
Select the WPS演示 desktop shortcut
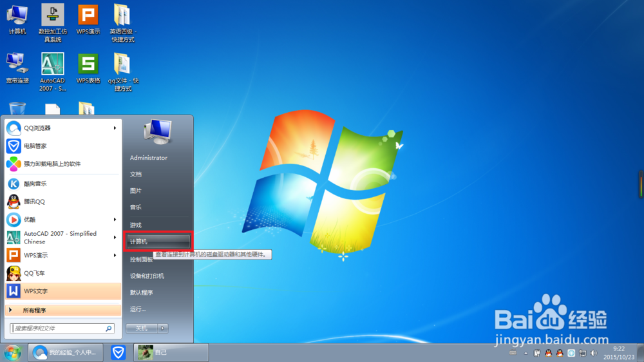[88, 20]
